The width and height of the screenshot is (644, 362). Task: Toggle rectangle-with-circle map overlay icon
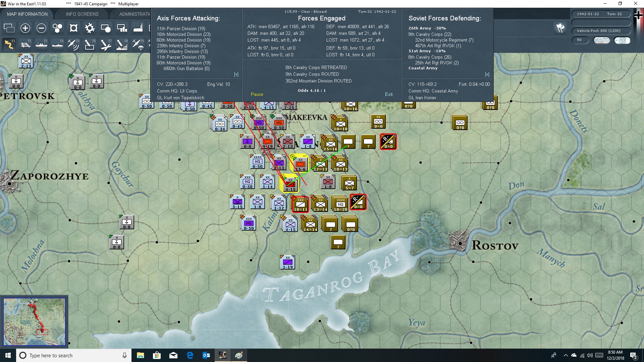(106, 28)
